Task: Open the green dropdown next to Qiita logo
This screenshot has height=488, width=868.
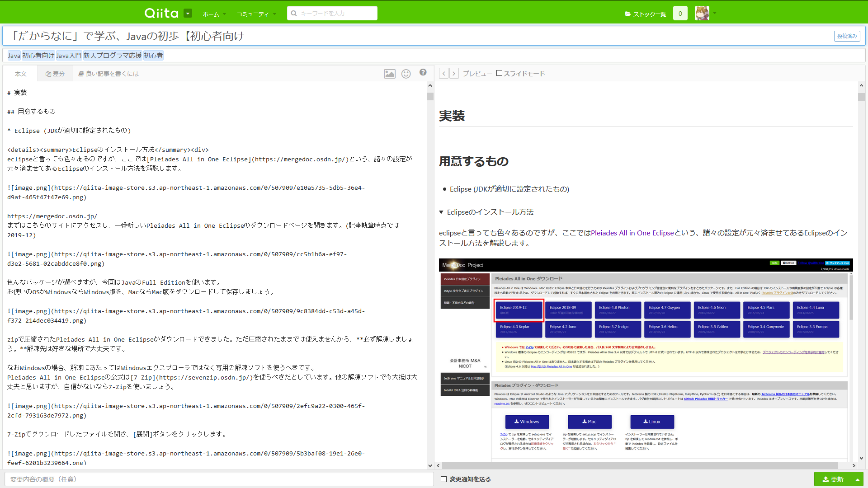Action: [188, 13]
